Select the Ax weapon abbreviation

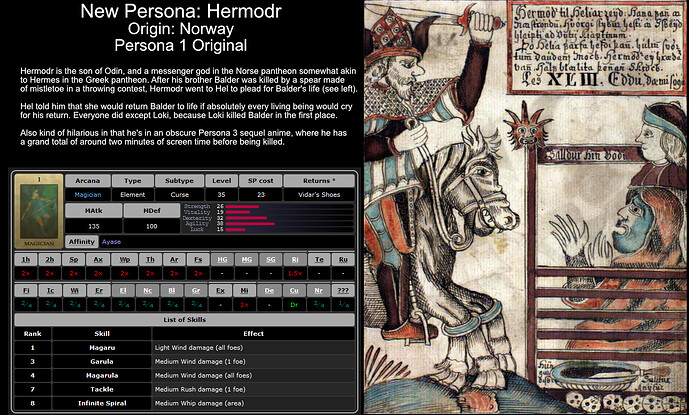click(x=98, y=259)
